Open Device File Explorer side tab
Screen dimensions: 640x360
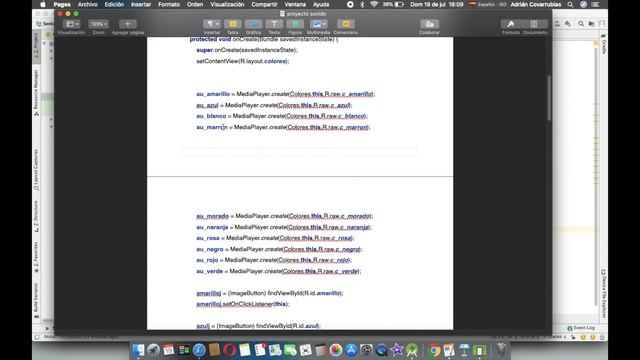point(603,293)
